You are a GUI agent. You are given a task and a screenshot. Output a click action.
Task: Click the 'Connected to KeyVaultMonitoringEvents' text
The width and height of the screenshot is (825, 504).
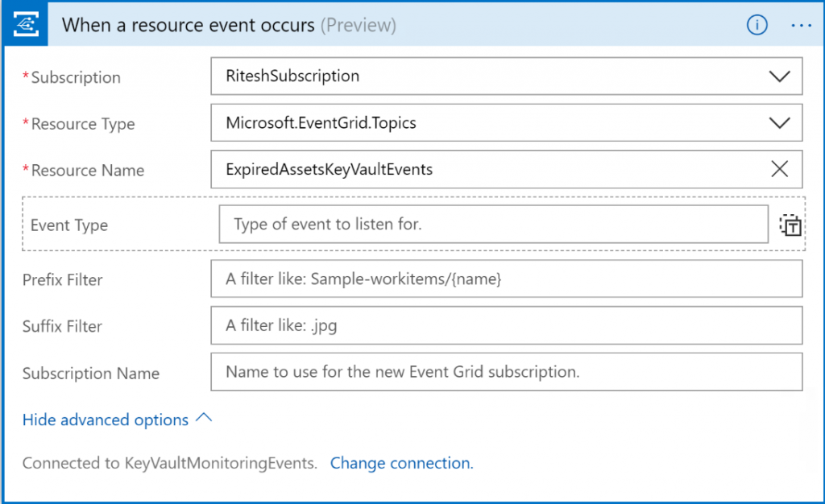(x=169, y=463)
